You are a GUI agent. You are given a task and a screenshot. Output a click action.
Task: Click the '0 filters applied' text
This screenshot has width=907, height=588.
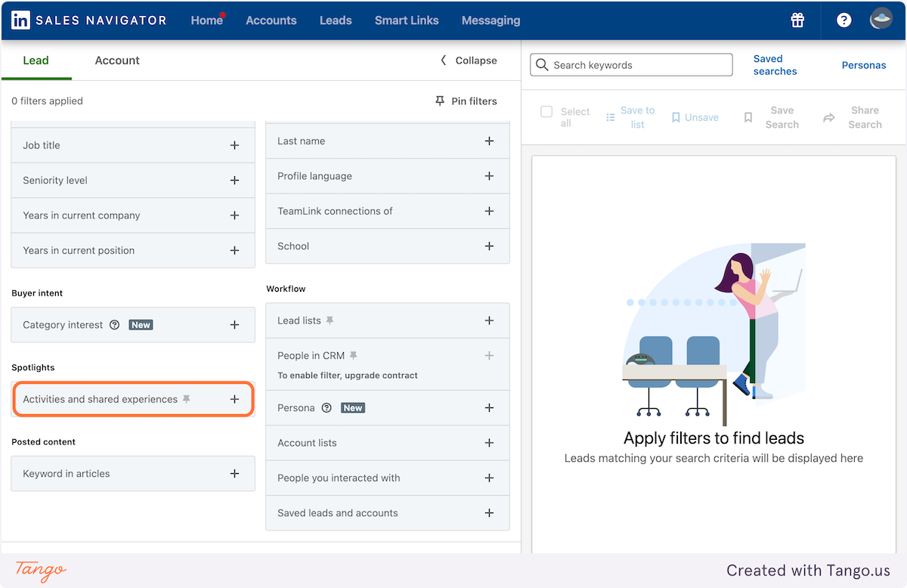(x=48, y=101)
